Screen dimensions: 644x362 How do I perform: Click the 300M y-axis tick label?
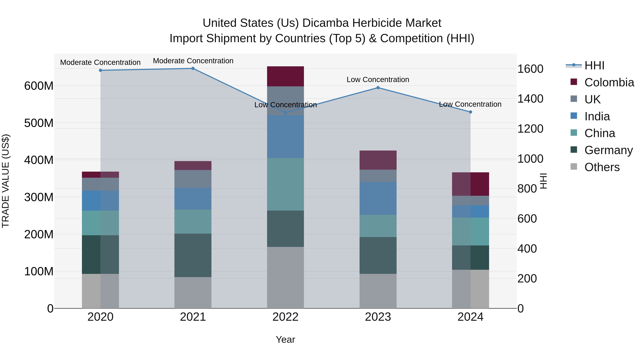pyautogui.click(x=39, y=197)
